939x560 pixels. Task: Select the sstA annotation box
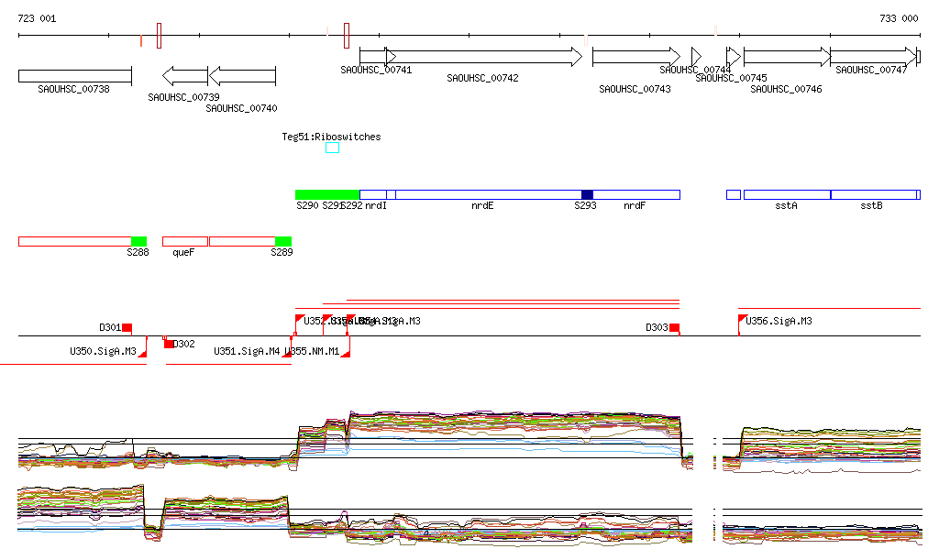tap(786, 194)
